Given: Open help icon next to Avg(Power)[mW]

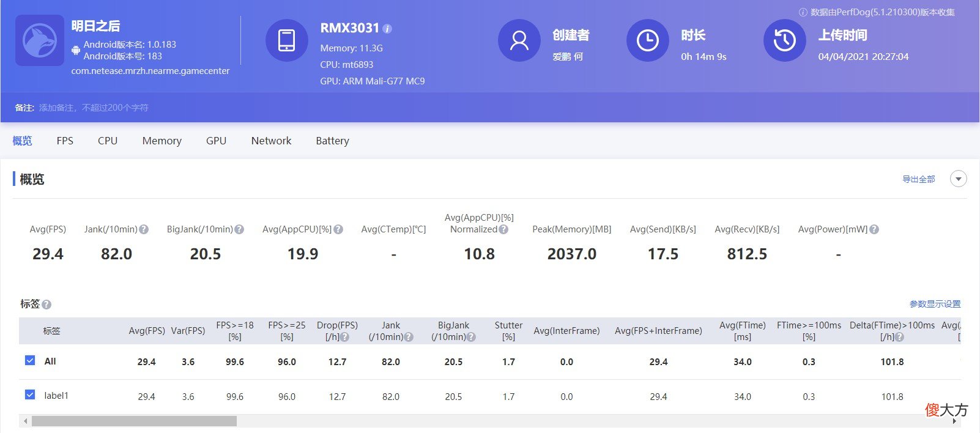Looking at the screenshot, I should [874, 229].
